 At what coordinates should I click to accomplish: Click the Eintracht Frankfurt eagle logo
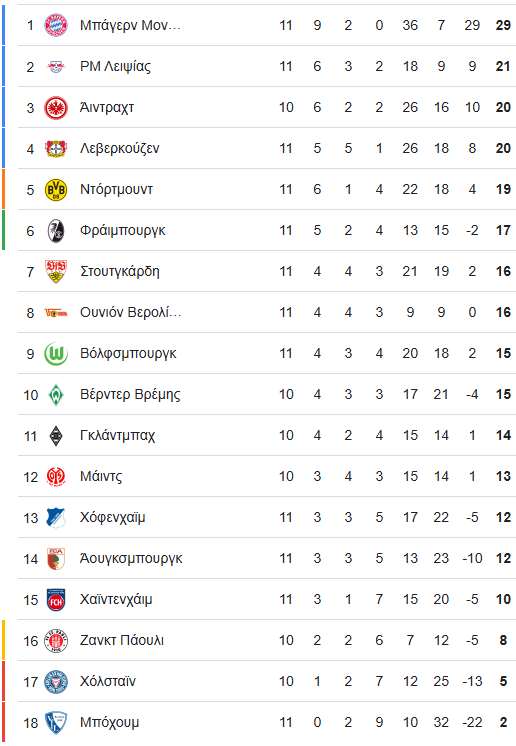(56, 108)
